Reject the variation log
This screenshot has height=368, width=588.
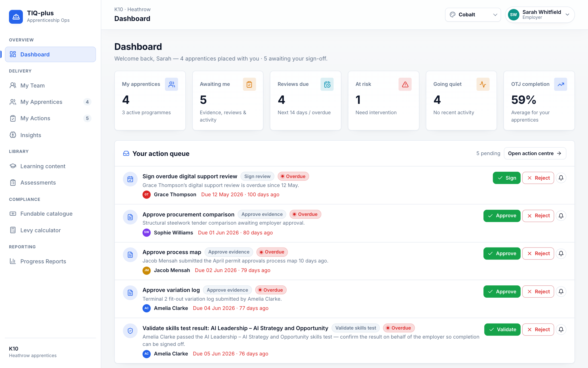(x=538, y=291)
